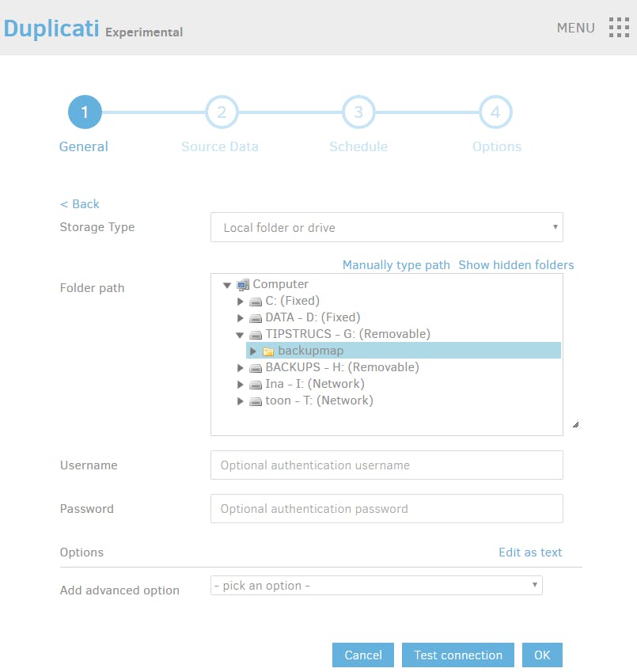Click the TIPSTRUCS - G: drive icon
The width and height of the screenshot is (637, 672).
click(256, 335)
